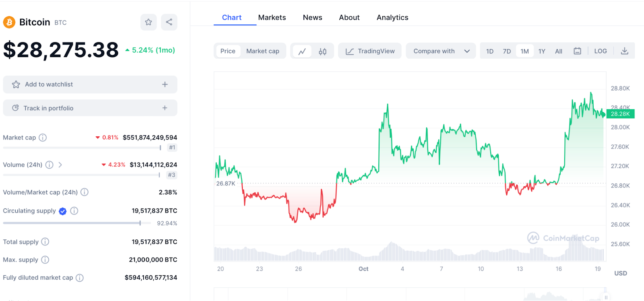Open Total supply info icon
The image size is (644, 301).
click(x=45, y=241)
